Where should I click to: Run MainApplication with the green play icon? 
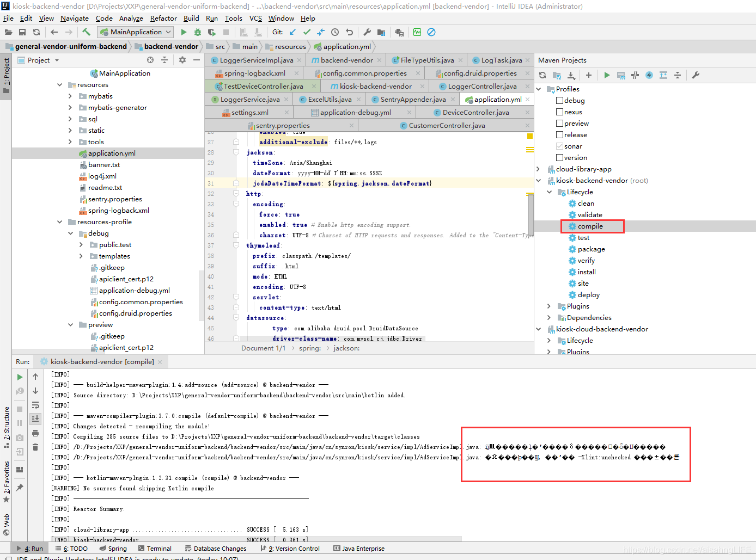[x=184, y=32]
